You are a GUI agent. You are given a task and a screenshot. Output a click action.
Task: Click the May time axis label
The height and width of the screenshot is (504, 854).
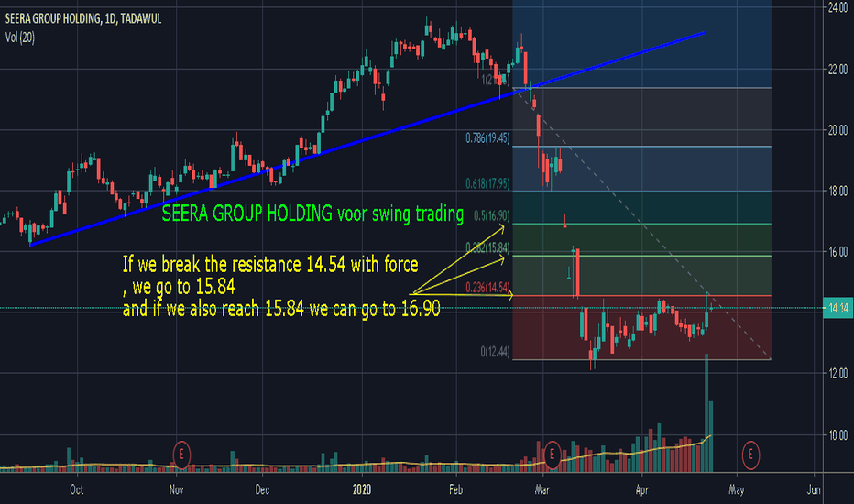[737, 489]
